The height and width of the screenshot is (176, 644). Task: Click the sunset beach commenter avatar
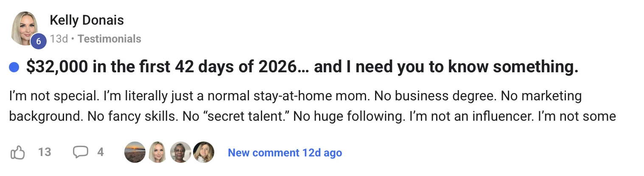[x=135, y=152]
